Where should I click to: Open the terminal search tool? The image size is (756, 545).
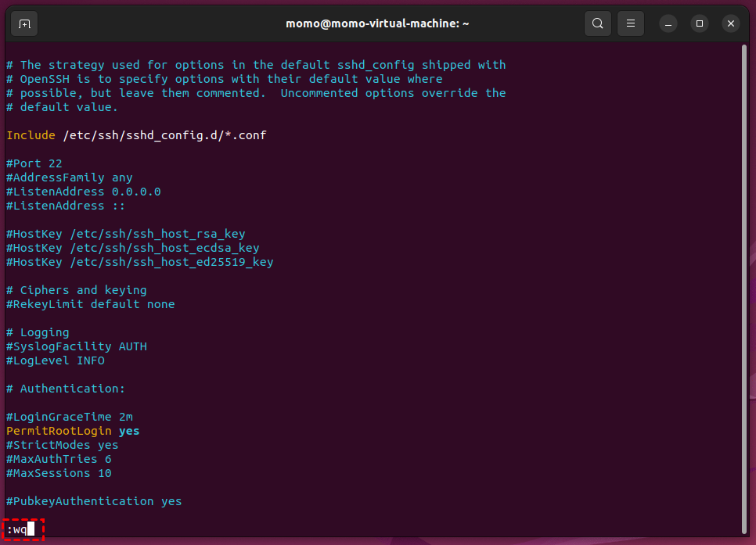(597, 23)
